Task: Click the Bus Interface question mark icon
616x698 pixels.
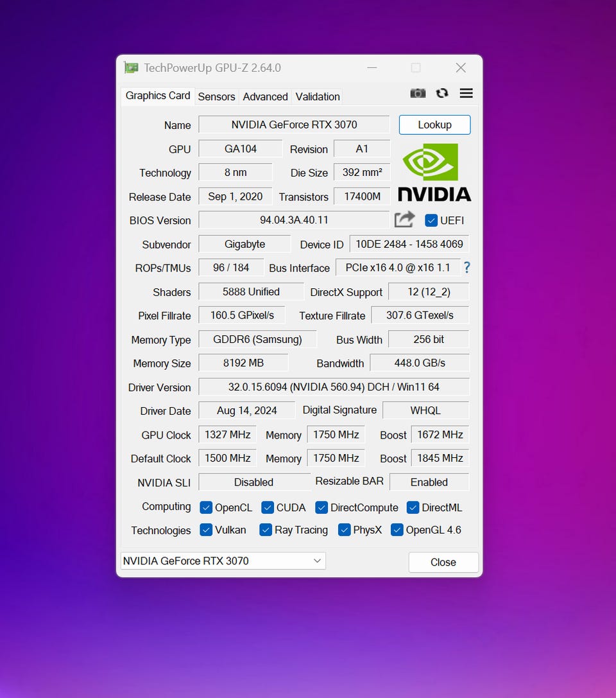Action: click(x=466, y=268)
